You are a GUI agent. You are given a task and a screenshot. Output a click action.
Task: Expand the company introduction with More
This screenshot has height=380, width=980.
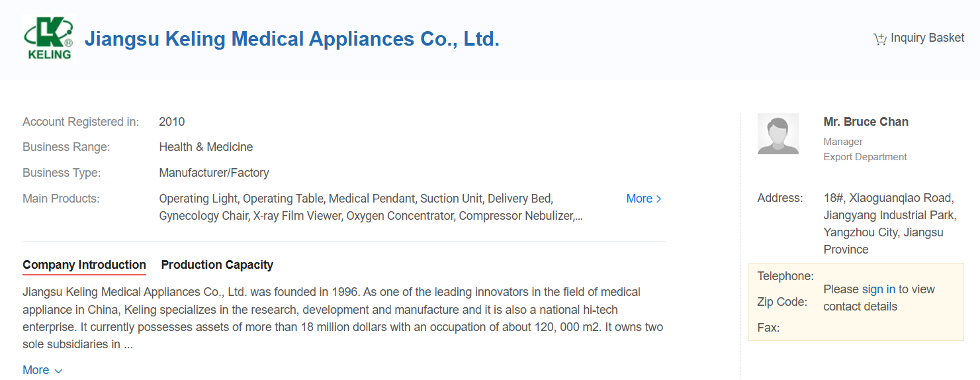point(36,370)
